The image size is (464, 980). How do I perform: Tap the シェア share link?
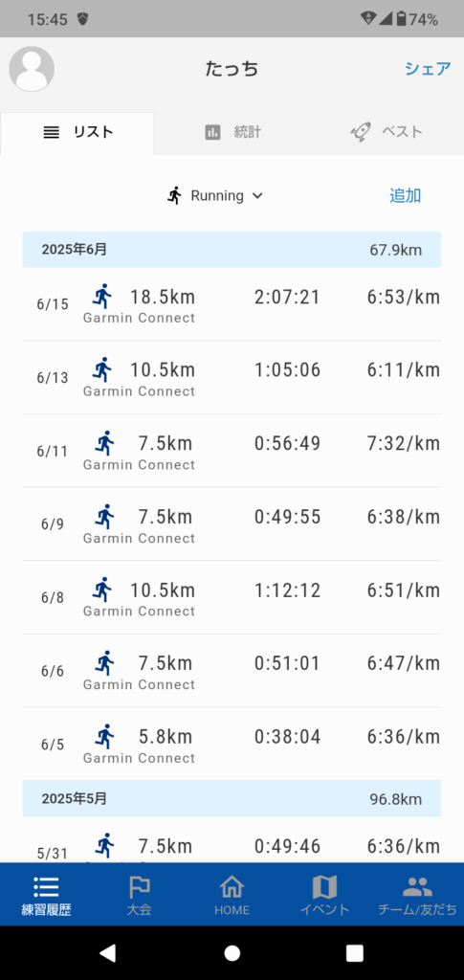coord(428,69)
